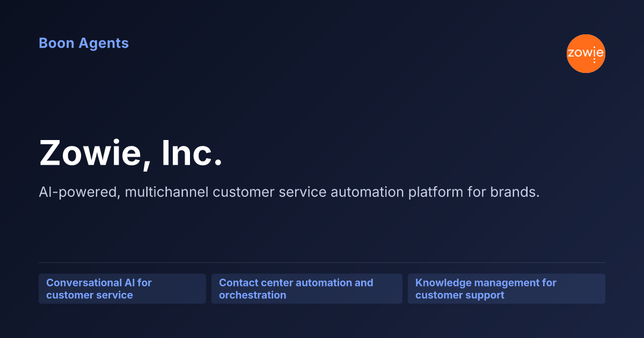This screenshot has width=644, height=338.
Task: Click the Boon Agents label
Action: point(84,43)
